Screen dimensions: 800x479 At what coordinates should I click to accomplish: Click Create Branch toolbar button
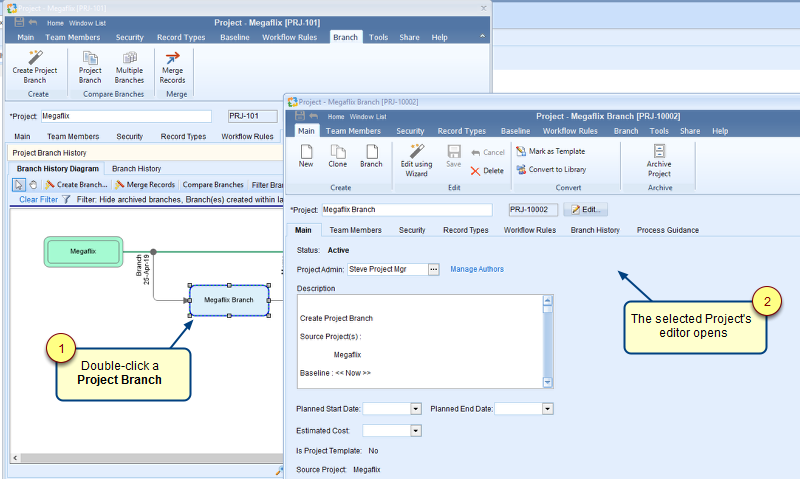click(x=77, y=185)
